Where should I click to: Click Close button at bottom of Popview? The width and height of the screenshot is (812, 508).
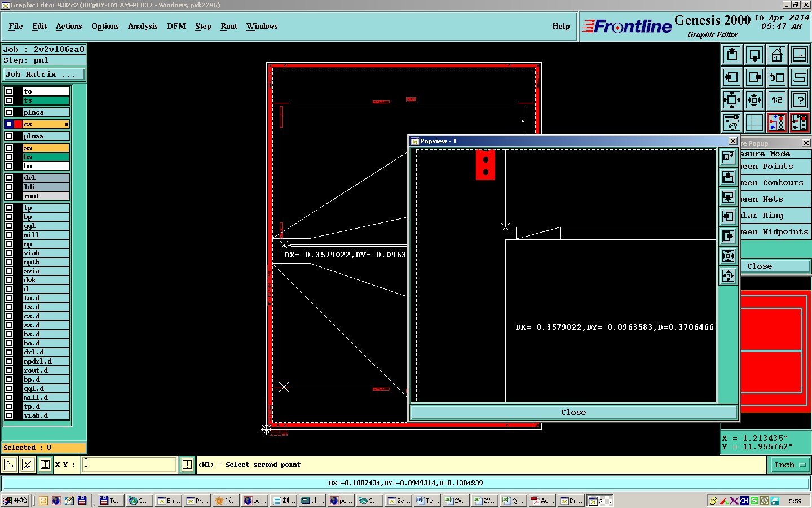573,413
